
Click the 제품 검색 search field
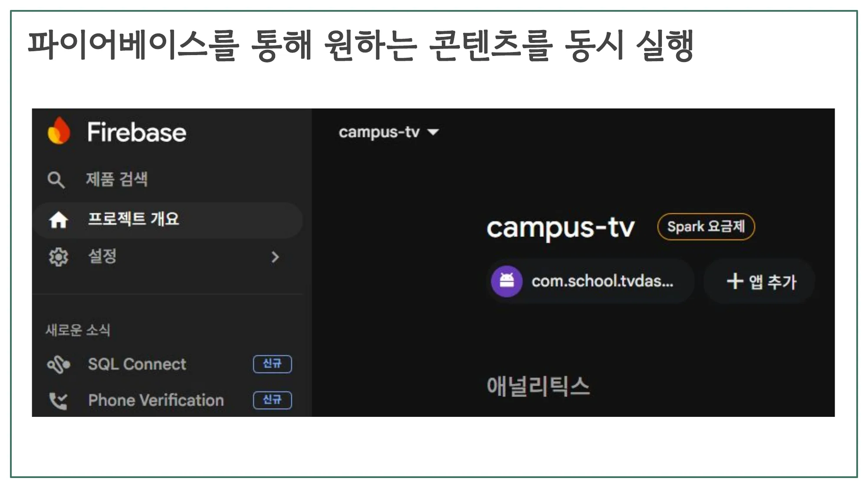(x=168, y=180)
